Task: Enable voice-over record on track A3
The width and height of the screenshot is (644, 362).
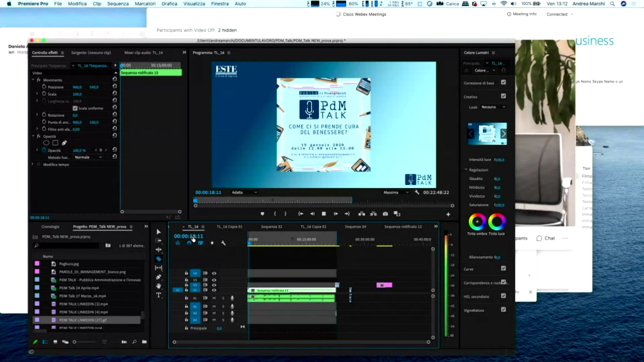Action: pyautogui.click(x=232, y=312)
